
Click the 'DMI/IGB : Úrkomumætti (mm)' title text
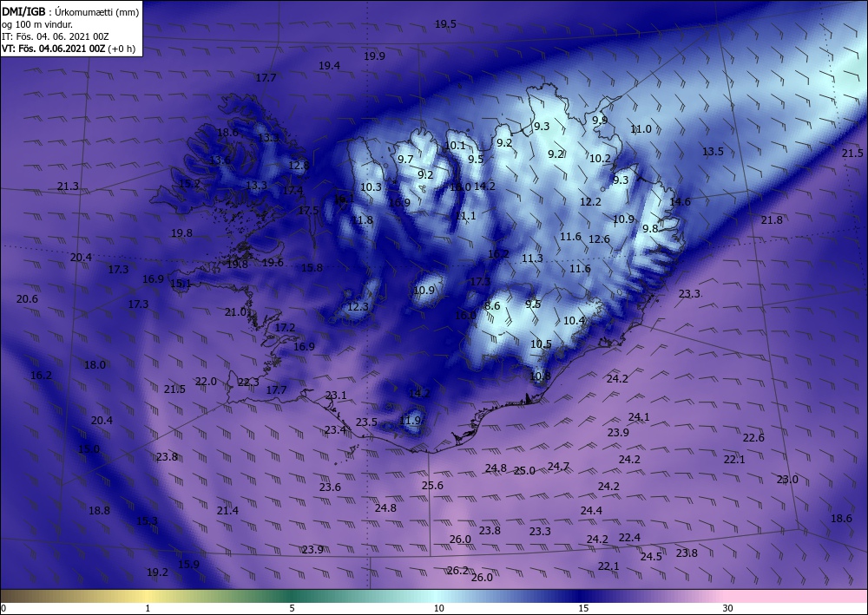click(x=70, y=11)
